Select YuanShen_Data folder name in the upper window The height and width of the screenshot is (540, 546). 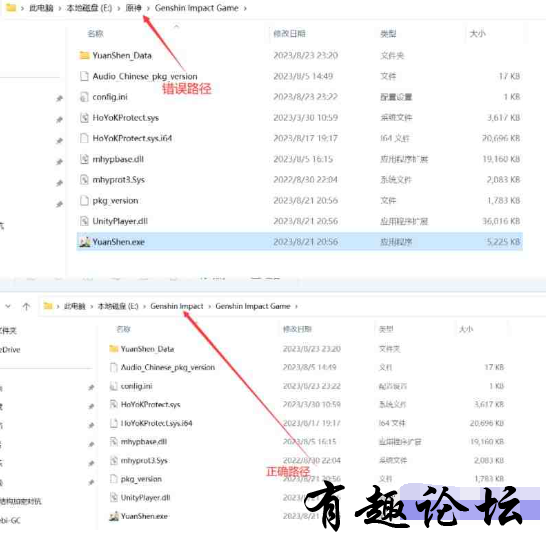point(122,55)
